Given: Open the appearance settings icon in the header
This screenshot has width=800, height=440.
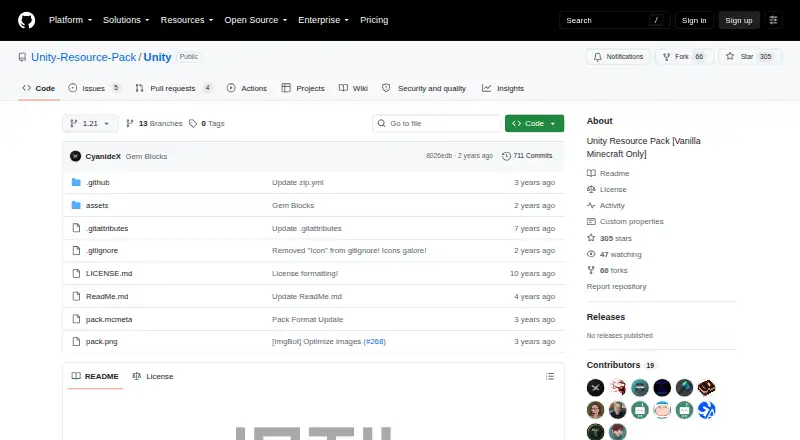Looking at the screenshot, I should click(x=773, y=20).
